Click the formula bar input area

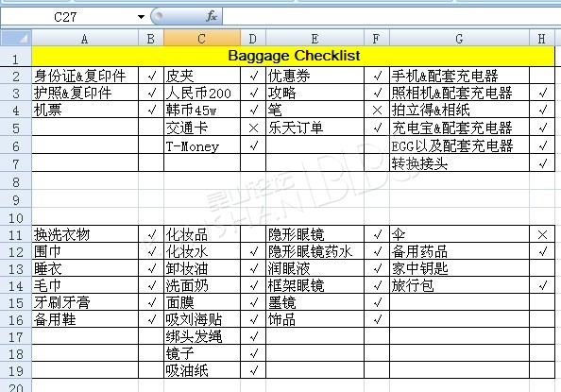tap(391, 16)
